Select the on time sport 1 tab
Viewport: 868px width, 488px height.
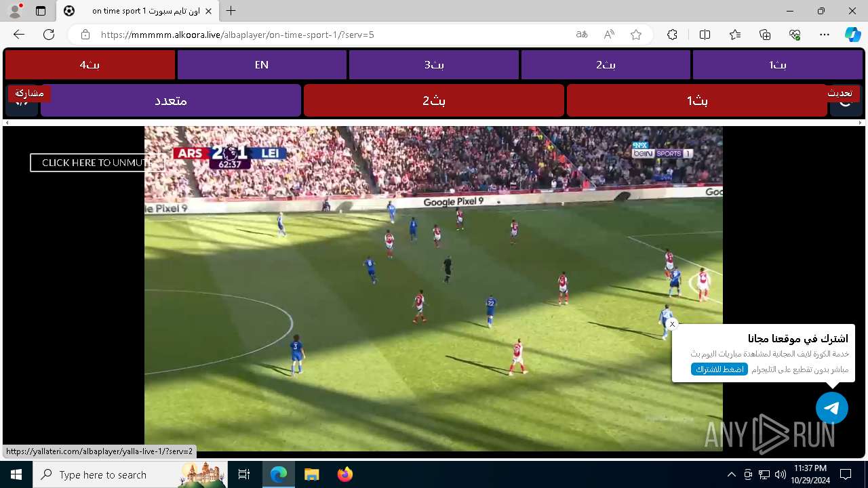click(x=138, y=11)
